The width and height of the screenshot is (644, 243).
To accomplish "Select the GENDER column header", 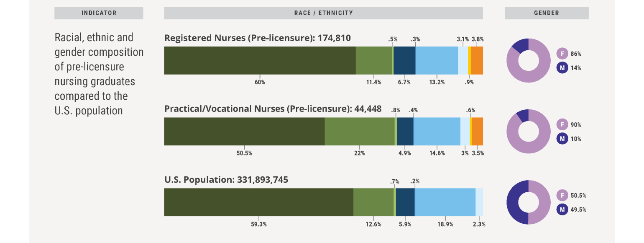I will (x=546, y=13).
